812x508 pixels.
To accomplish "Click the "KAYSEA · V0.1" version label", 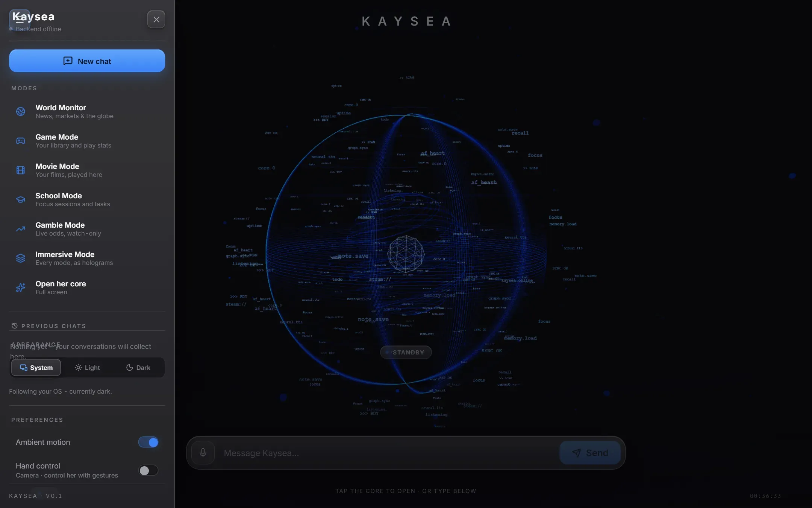I will click(x=36, y=496).
